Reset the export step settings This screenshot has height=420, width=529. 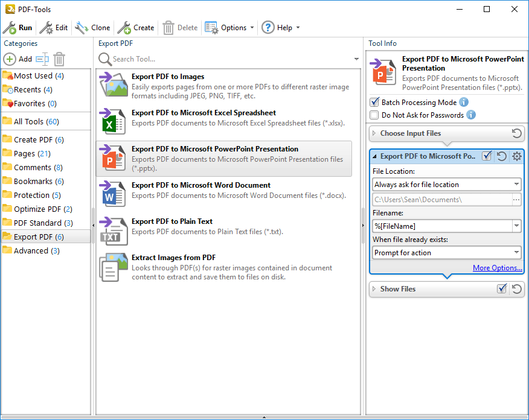click(502, 156)
